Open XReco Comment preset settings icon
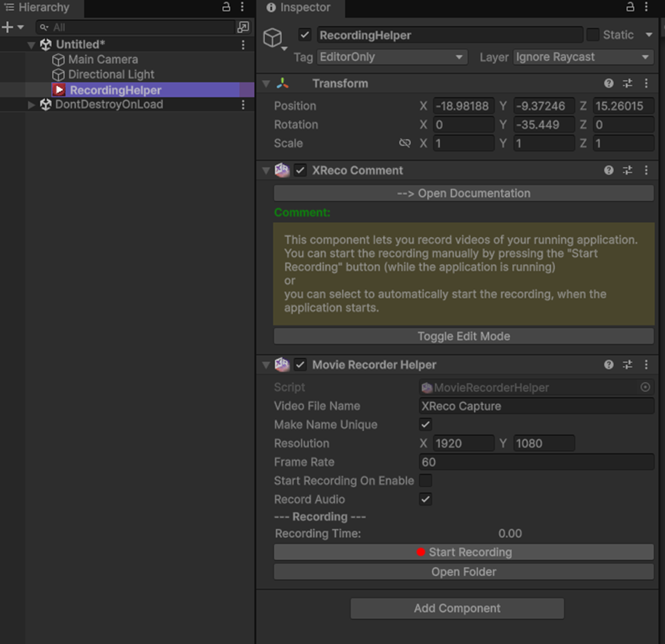 tap(627, 170)
